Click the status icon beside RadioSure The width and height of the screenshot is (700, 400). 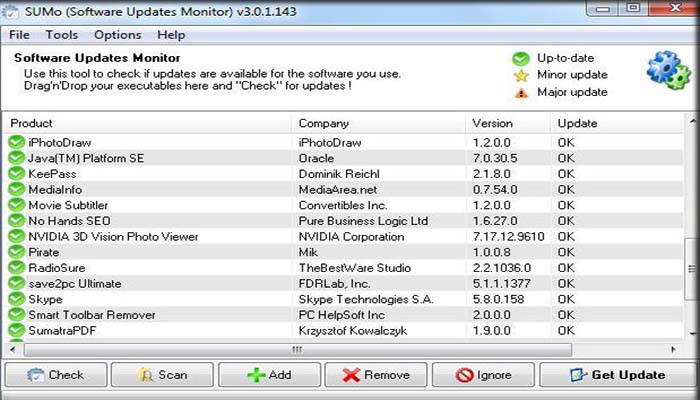(17, 268)
